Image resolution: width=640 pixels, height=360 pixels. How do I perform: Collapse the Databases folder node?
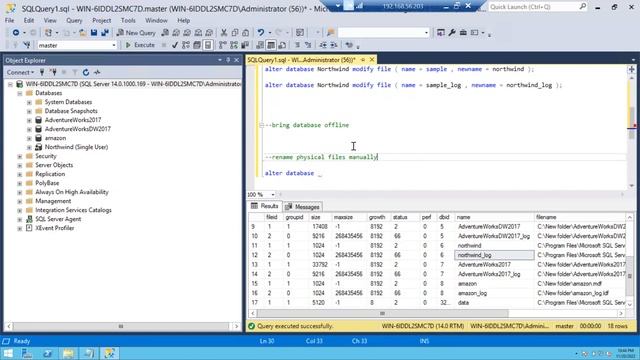coord(20,93)
